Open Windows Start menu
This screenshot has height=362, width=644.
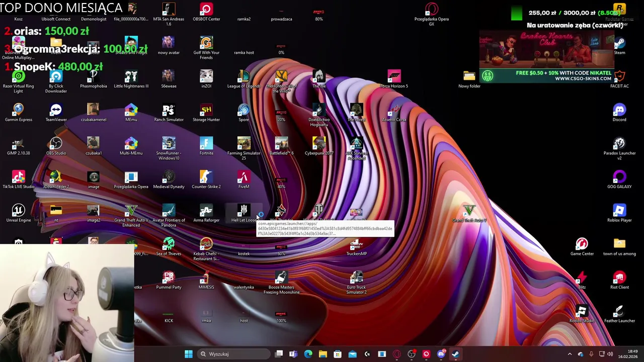(188, 354)
